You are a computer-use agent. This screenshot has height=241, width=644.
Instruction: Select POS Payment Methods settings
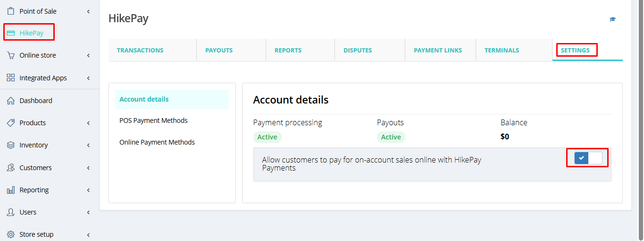pyautogui.click(x=153, y=120)
